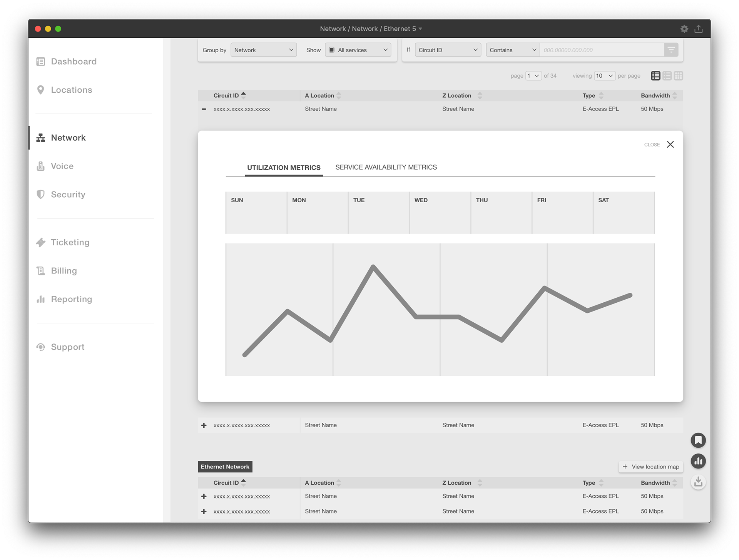This screenshot has height=560, width=739.
Task: Open Ticketing in the sidebar
Action: 70,242
